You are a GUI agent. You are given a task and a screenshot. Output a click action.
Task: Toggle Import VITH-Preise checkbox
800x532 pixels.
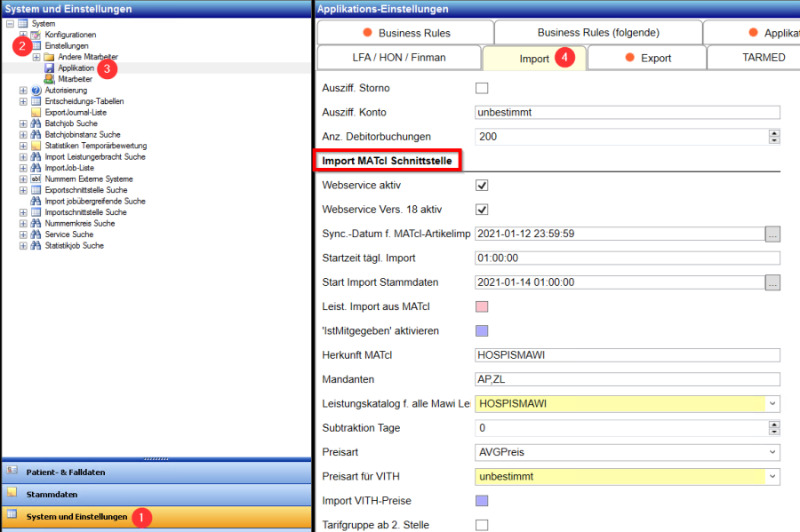(482, 501)
